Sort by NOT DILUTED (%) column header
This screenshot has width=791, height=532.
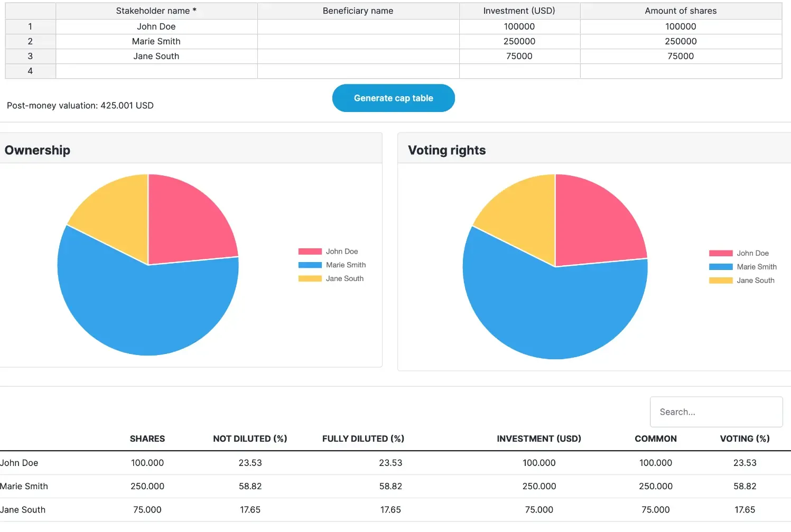tap(250, 439)
